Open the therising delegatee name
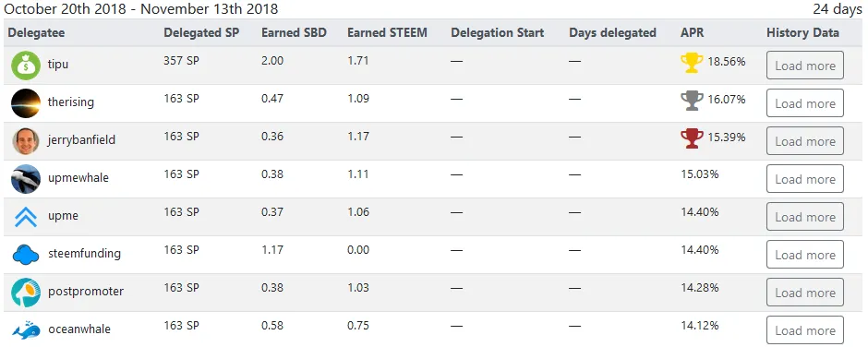The width and height of the screenshot is (868, 347). click(x=71, y=102)
